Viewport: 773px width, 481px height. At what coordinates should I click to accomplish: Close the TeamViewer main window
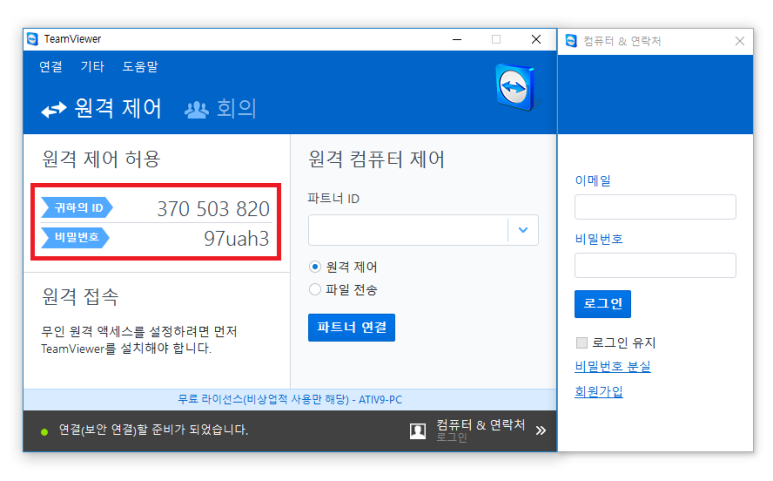click(x=536, y=39)
